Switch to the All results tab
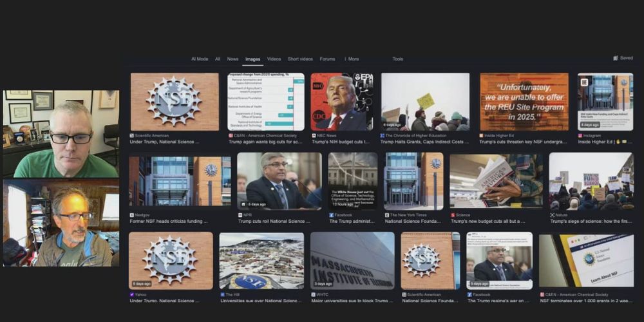Viewport: 644px width, 322px height. pyautogui.click(x=218, y=59)
